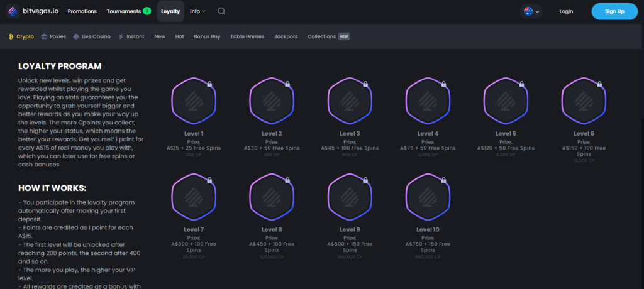
Task: Open the search magnifier icon
Action: point(221,11)
